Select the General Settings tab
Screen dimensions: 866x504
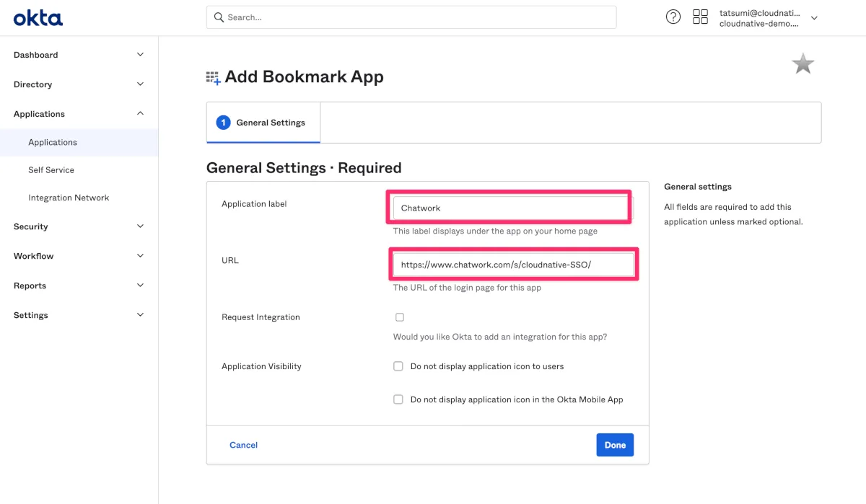point(263,123)
